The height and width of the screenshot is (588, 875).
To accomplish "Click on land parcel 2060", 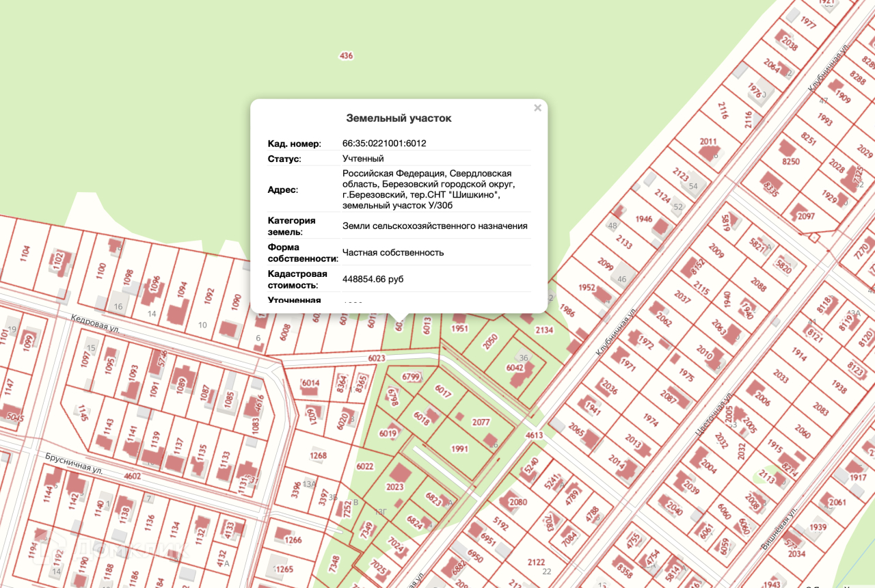I will [x=803, y=431].
